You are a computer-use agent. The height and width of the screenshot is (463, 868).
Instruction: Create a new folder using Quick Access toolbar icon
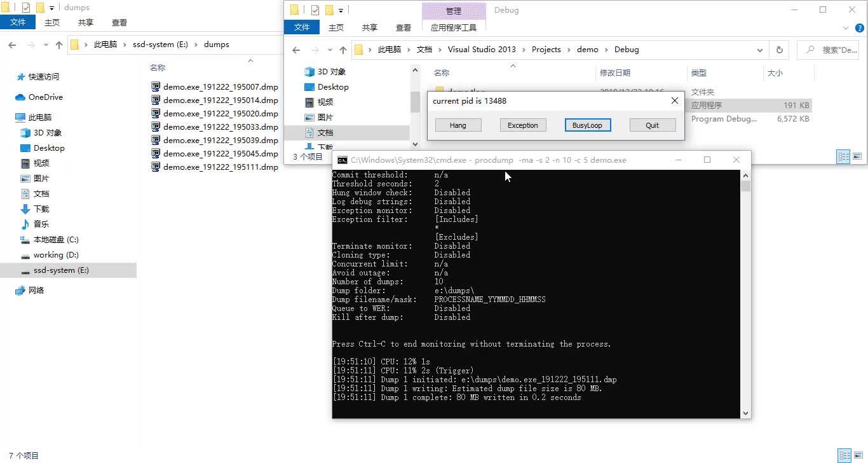point(329,10)
